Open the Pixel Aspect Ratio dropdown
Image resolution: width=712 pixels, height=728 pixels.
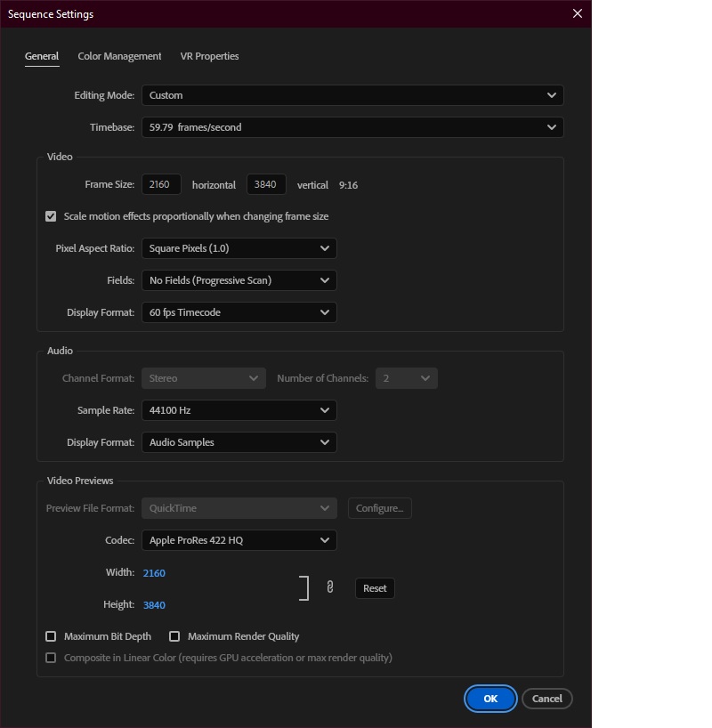point(239,248)
